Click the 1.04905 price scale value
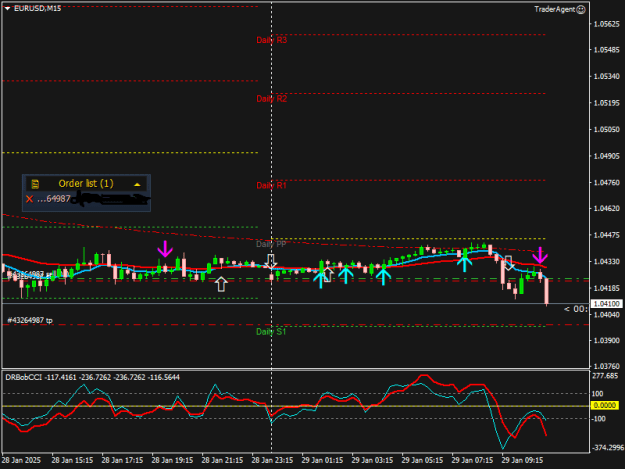625x469 pixels. (x=607, y=156)
